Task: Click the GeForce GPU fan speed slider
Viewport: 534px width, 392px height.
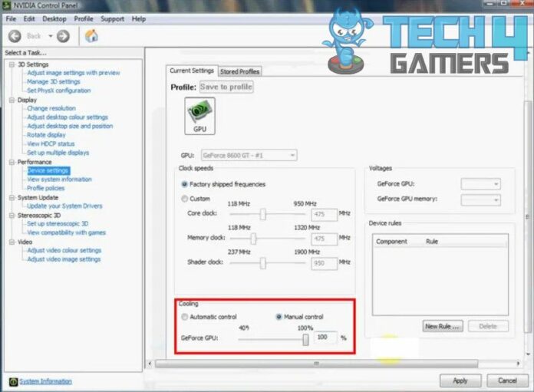Action: (x=306, y=339)
